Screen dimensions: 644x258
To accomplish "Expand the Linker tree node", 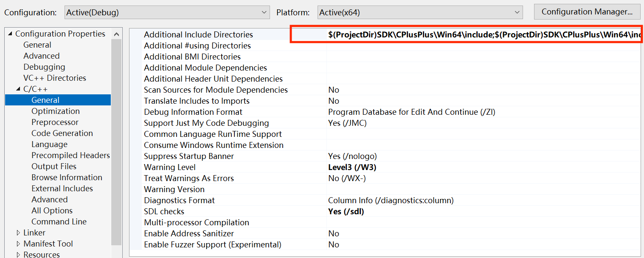I will click(x=18, y=233).
